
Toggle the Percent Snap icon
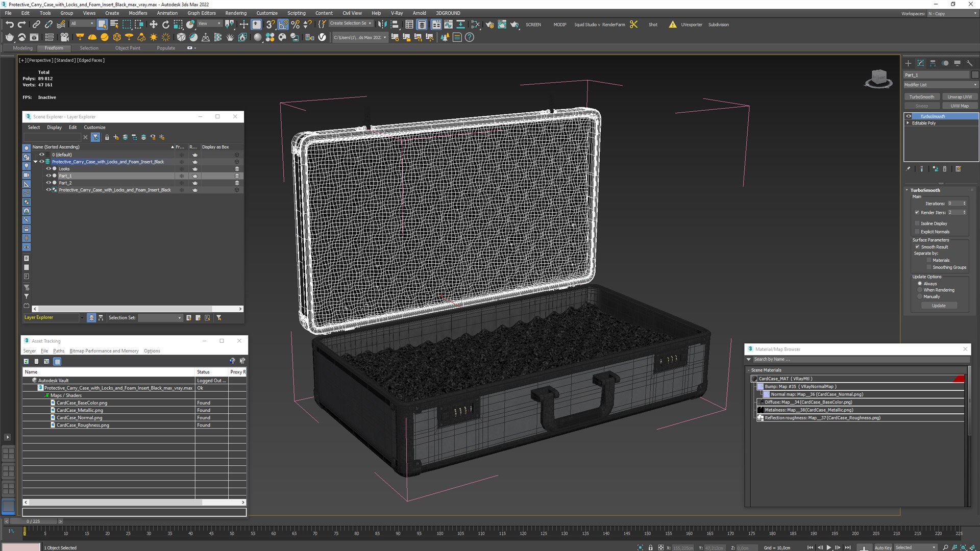(x=295, y=24)
